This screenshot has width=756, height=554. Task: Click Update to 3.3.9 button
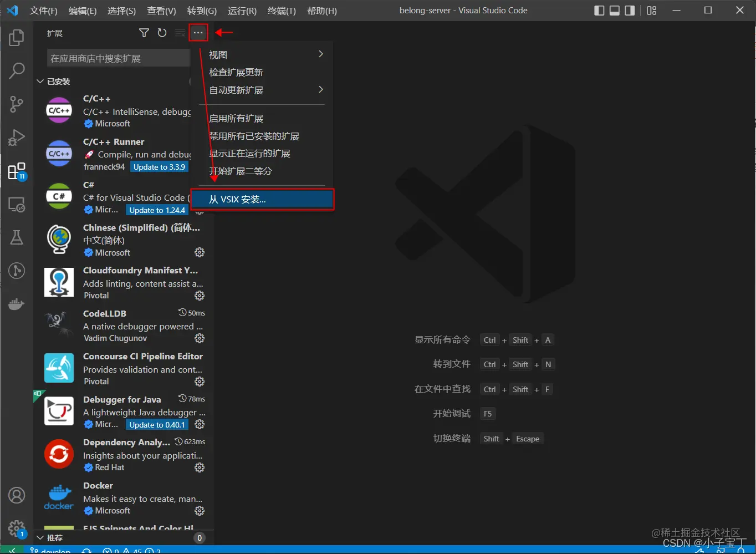coord(159,167)
